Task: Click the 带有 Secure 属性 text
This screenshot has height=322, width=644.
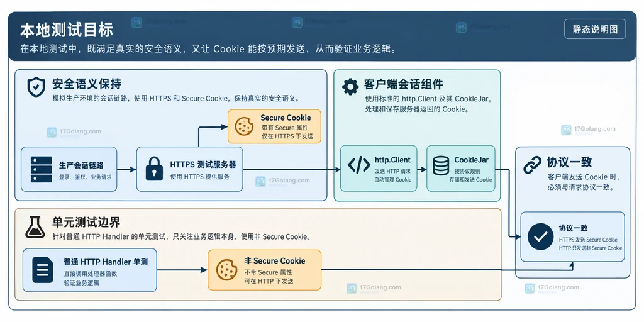Action: pyautogui.click(x=285, y=128)
